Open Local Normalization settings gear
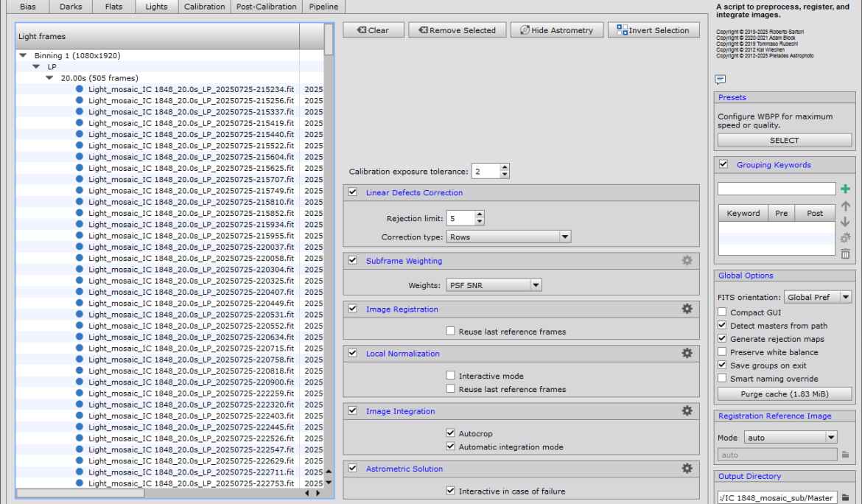Screen dimensions: 862x504 click(687, 354)
